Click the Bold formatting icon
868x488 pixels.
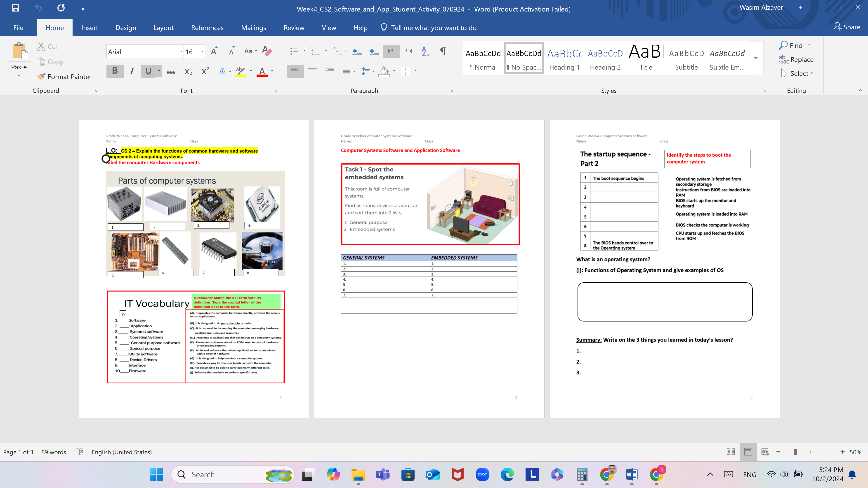coord(114,71)
